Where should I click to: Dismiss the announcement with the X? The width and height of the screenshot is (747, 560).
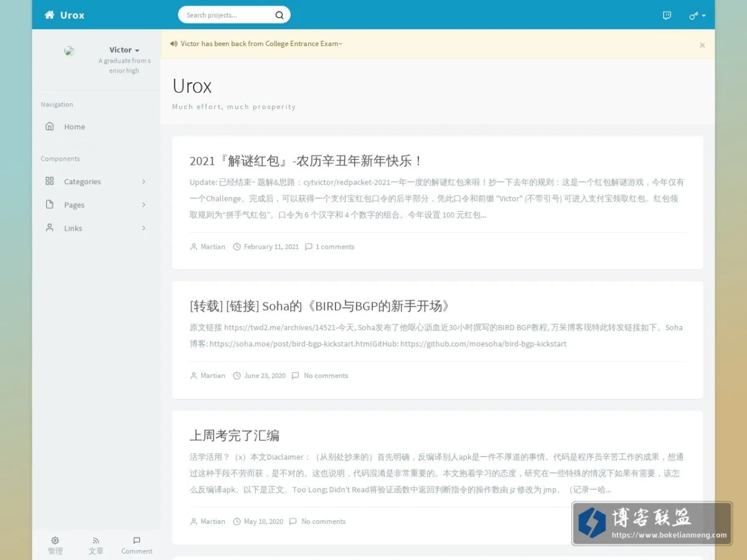[x=702, y=45]
